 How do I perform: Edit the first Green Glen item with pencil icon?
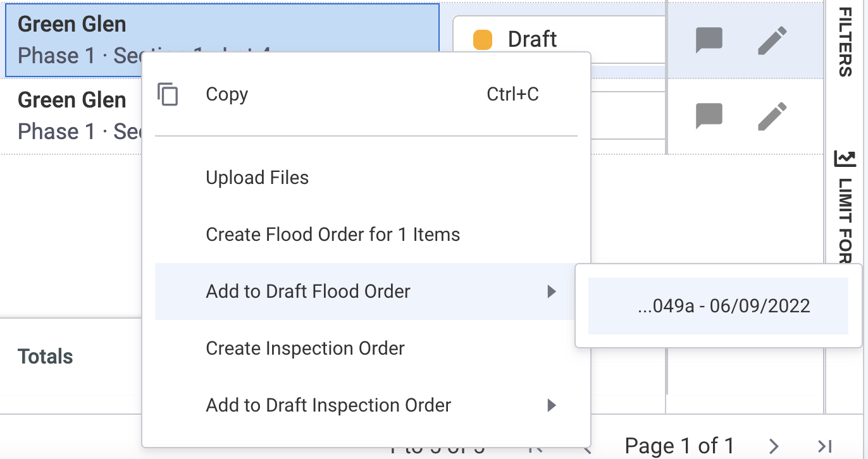pyautogui.click(x=772, y=39)
